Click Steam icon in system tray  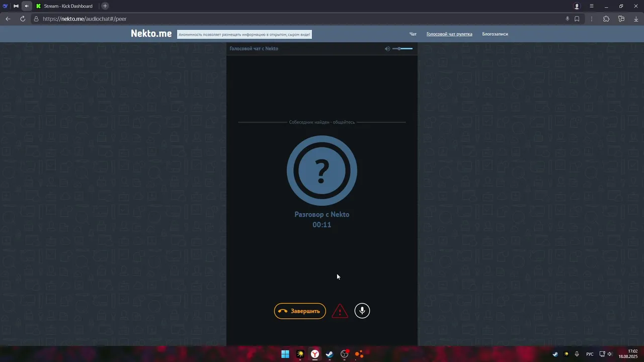[555, 354]
